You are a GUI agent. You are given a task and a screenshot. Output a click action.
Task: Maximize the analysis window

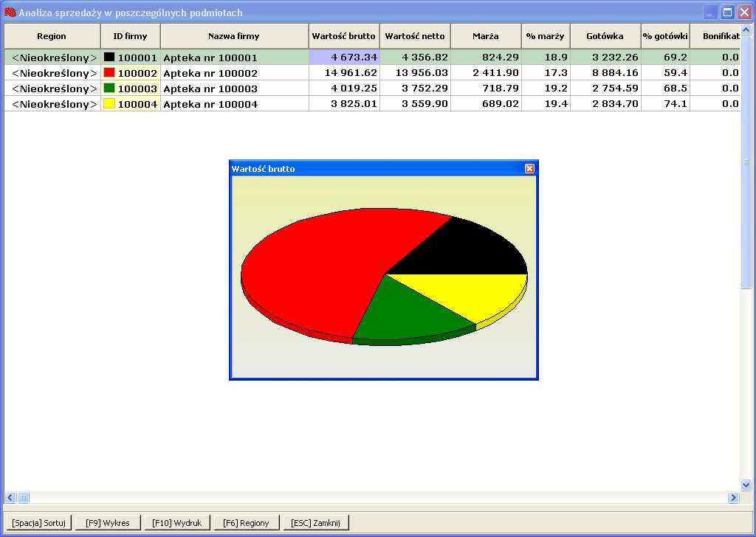(x=726, y=13)
